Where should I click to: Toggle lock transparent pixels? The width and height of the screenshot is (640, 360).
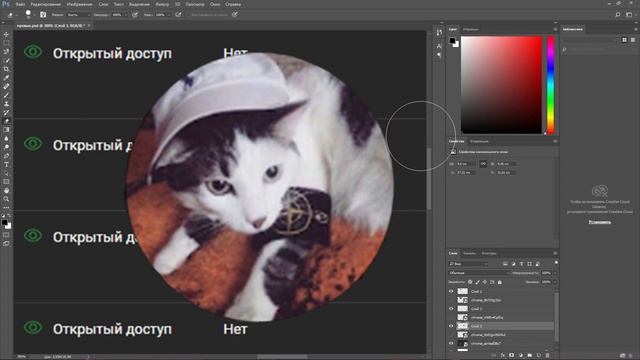470,282
